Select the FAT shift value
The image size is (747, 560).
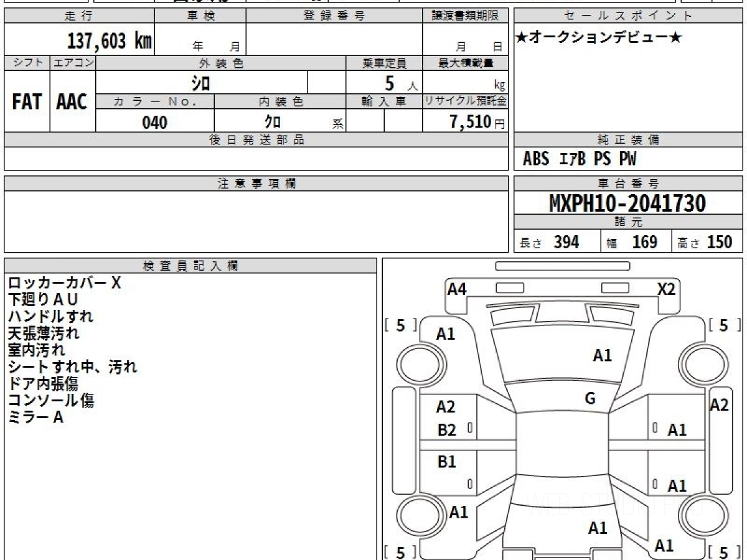(27, 102)
